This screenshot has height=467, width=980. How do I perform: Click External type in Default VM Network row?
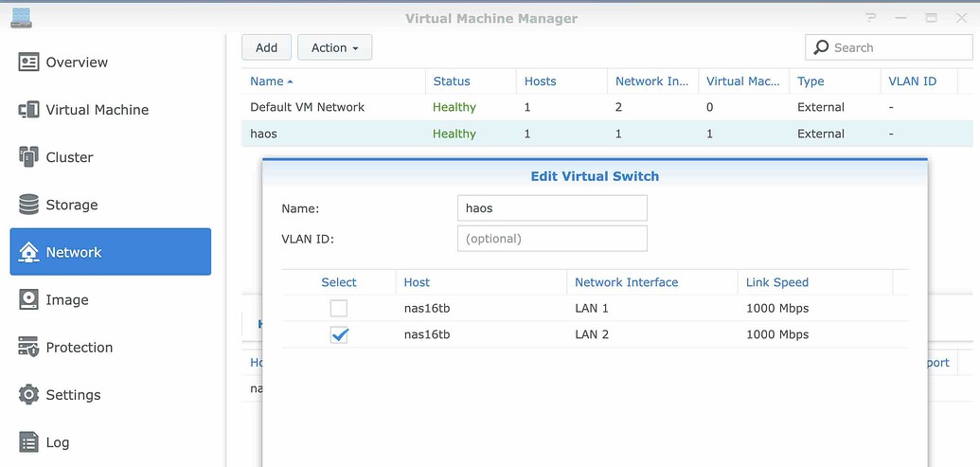point(821,107)
